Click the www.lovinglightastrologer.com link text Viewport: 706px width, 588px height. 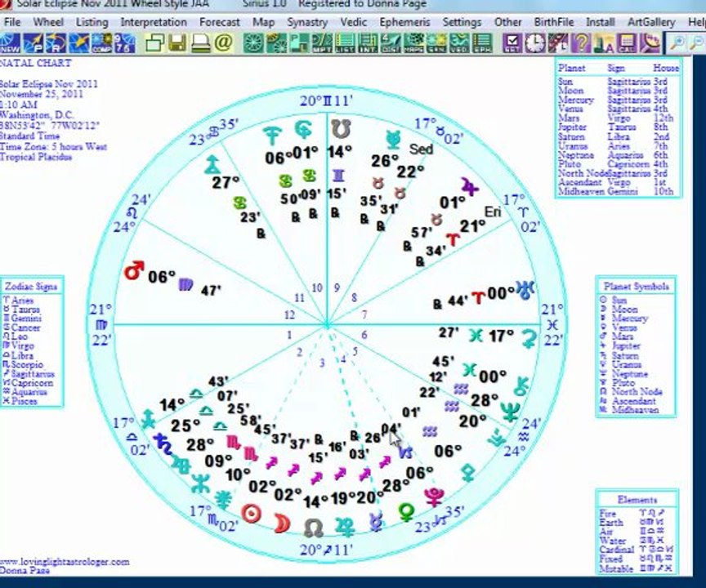pos(65,561)
